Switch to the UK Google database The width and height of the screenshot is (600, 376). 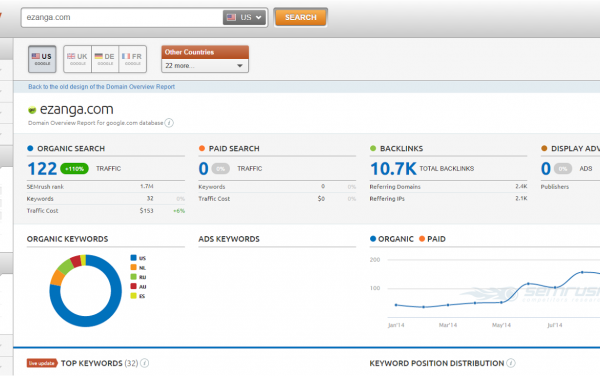78,59
